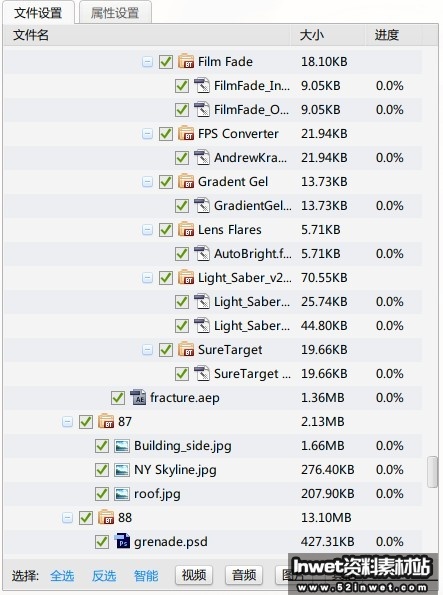Image resolution: width=443 pixels, height=595 pixels.
Task: Click the vertical scrollbar thumb in file list
Action: [x=432, y=472]
